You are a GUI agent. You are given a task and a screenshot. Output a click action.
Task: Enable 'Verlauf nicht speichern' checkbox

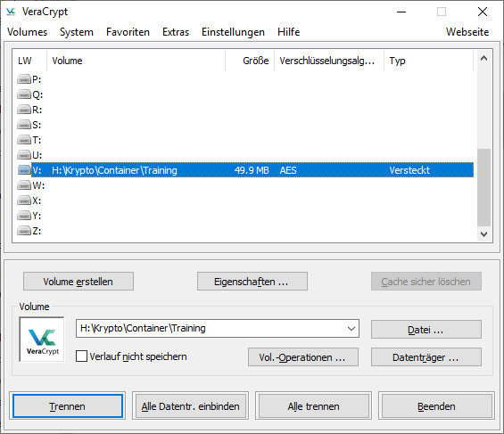[x=81, y=356]
